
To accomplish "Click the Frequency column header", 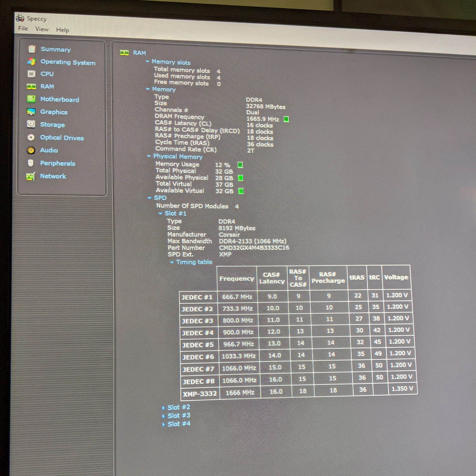I will coord(236,279).
